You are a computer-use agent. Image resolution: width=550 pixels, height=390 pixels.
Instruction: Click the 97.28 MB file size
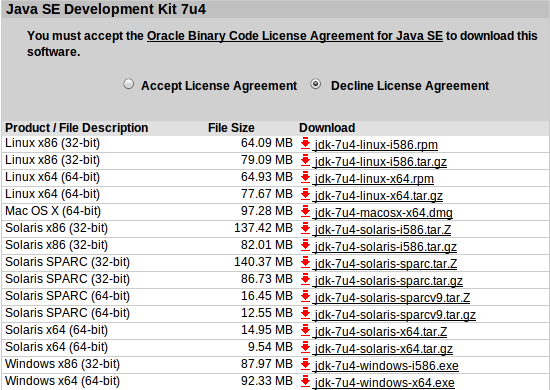point(267,211)
